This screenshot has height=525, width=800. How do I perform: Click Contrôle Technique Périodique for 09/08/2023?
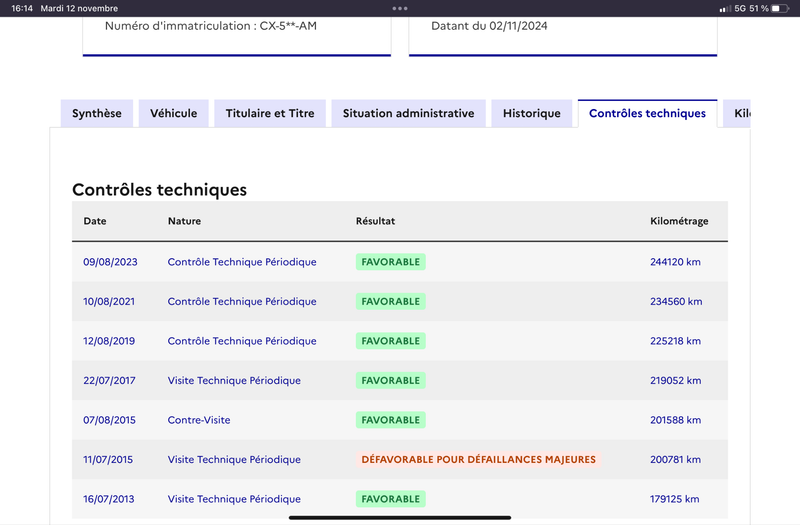coord(242,262)
